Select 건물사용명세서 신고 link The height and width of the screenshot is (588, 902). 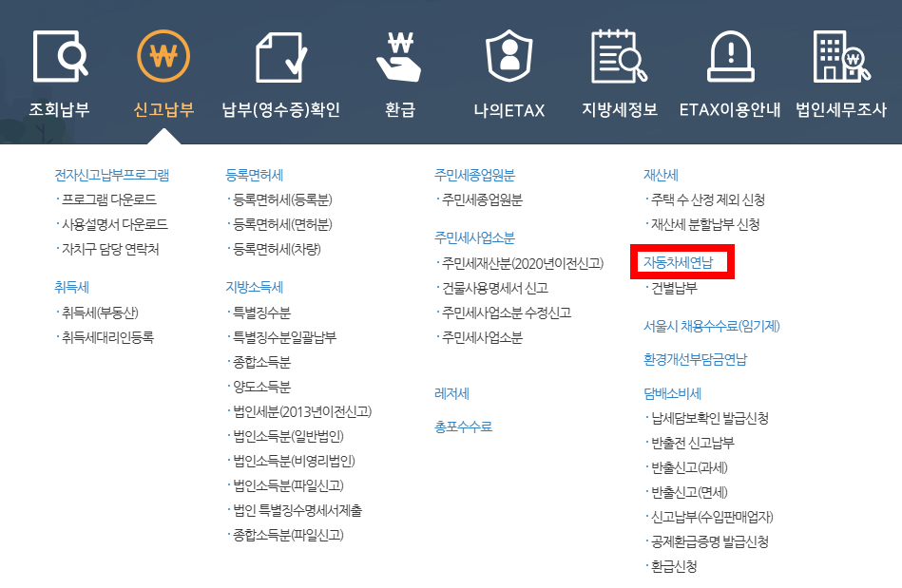click(x=494, y=288)
